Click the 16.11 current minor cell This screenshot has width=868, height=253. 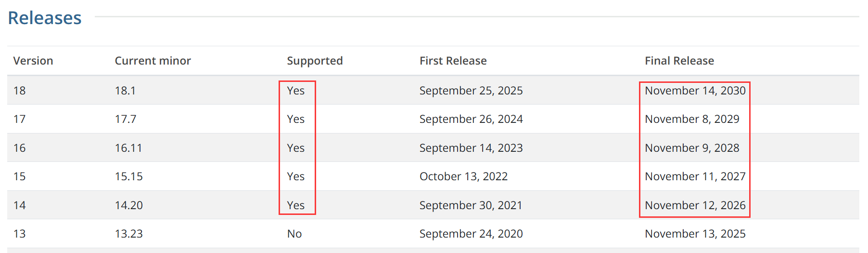128,148
